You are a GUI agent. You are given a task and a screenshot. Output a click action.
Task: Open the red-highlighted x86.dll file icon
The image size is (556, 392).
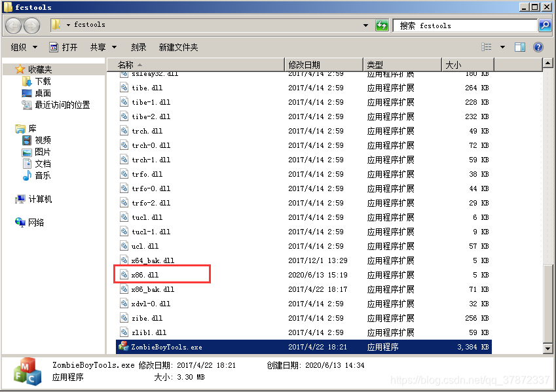click(x=122, y=274)
